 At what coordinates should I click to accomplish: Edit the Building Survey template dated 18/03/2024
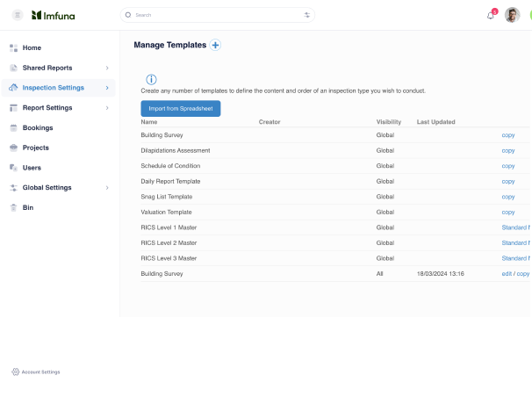(507, 274)
